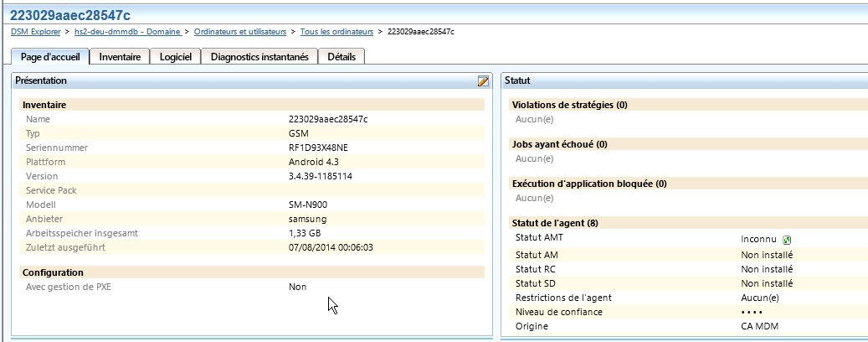Navigate to hs2-deu-dmmdb - Domaine breadcrumb
The image size is (868, 342).
click(x=126, y=31)
